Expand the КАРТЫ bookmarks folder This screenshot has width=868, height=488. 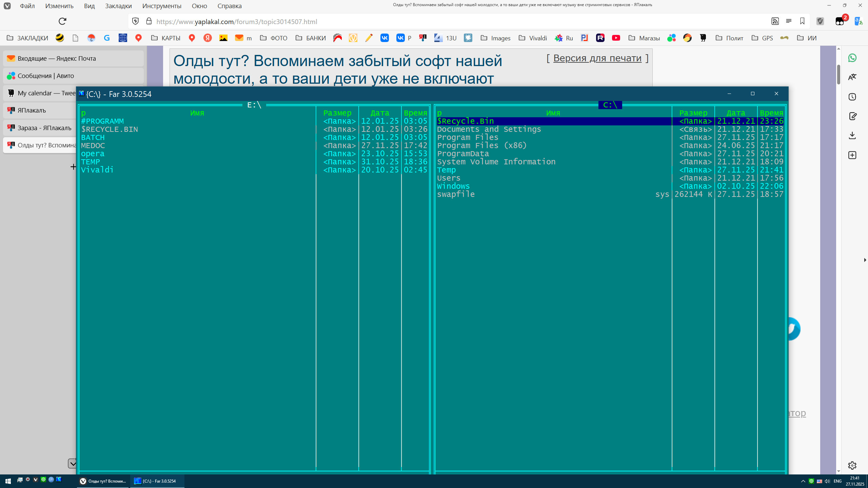point(166,38)
